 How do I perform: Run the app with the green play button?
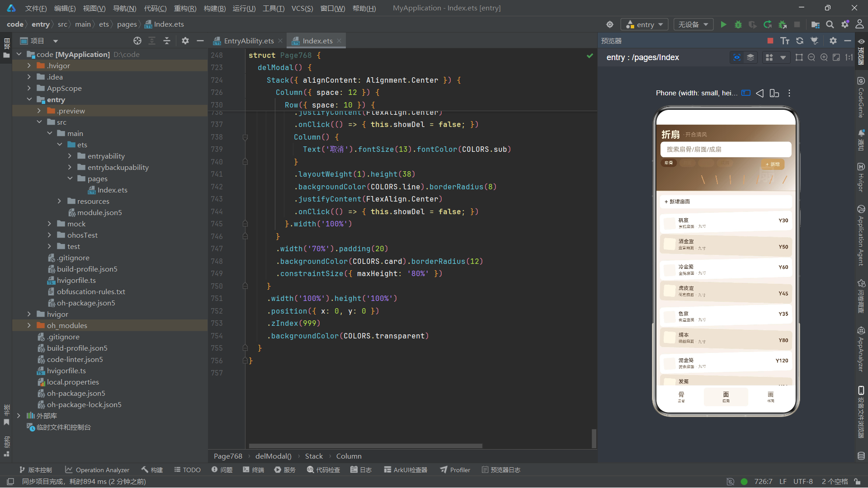(x=723, y=24)
